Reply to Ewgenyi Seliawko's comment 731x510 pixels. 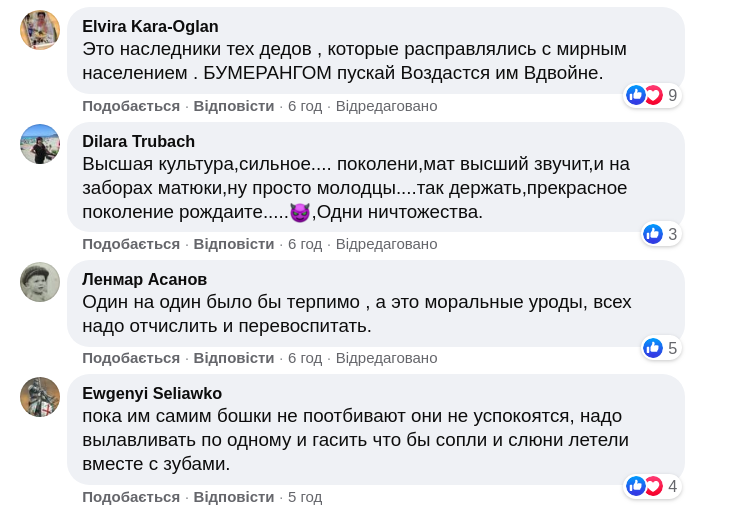(233, 497)
